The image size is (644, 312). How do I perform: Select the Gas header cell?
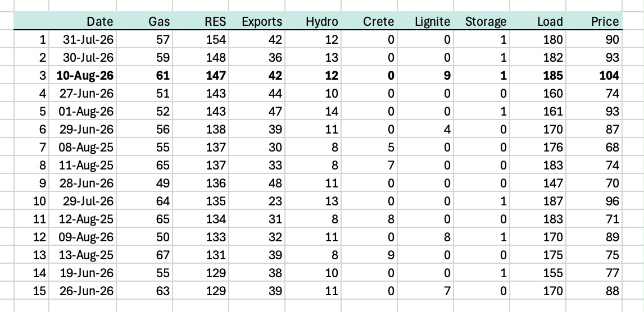click(144, 21)
